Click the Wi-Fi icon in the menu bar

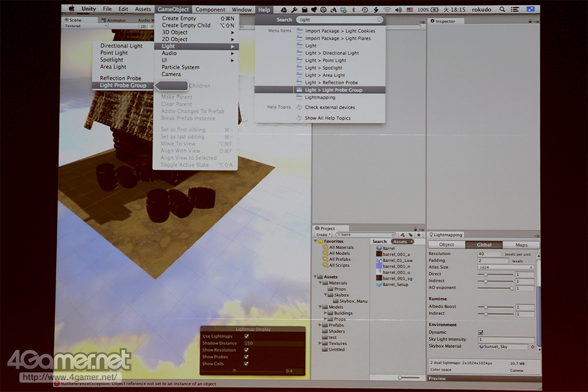tap(387, 10)
